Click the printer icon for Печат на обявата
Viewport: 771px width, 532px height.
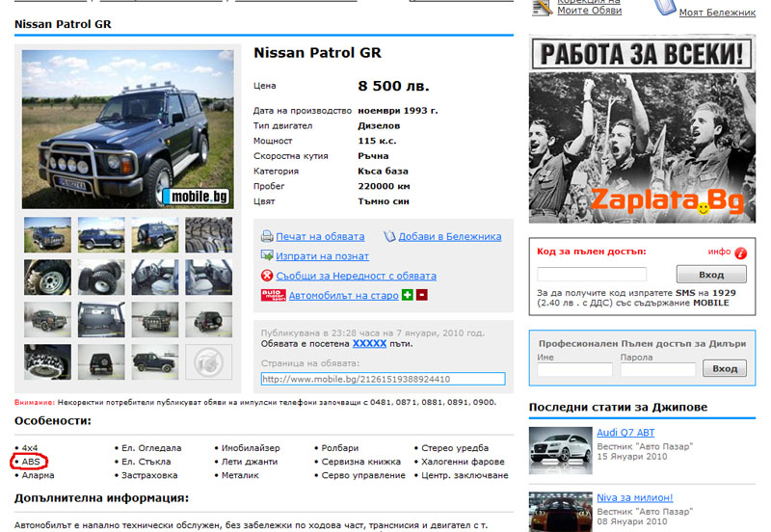[x=267, y=236]
